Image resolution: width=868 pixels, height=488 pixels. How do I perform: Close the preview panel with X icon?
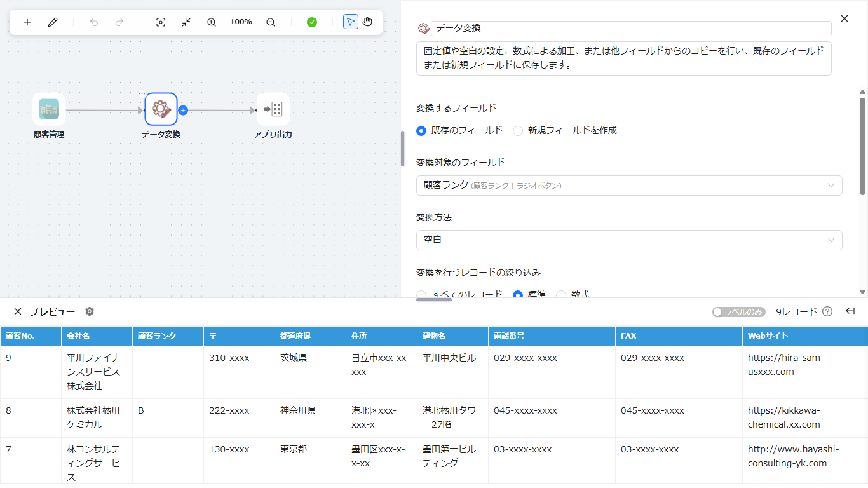(x=18, y=311)
